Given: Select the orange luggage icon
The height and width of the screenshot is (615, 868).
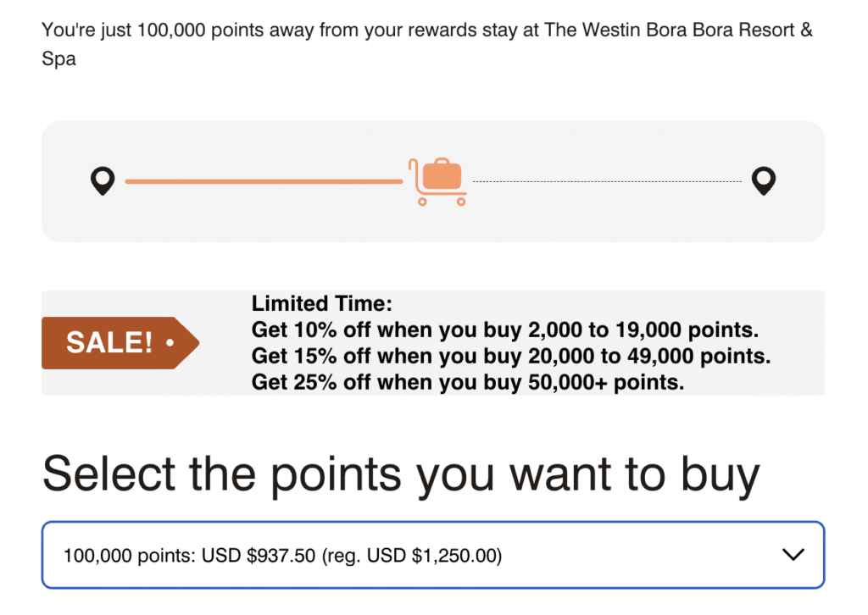Looking at the screenshot, I should pos(441,174).
